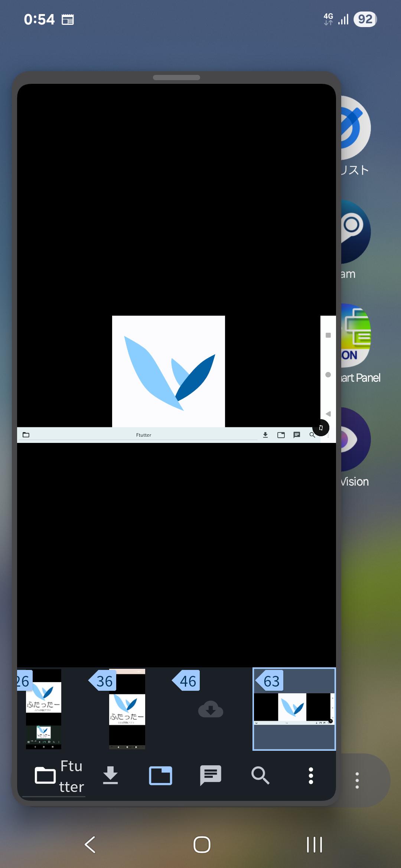
Task: Tap the calendar icon in status bar
Action: 68,19
